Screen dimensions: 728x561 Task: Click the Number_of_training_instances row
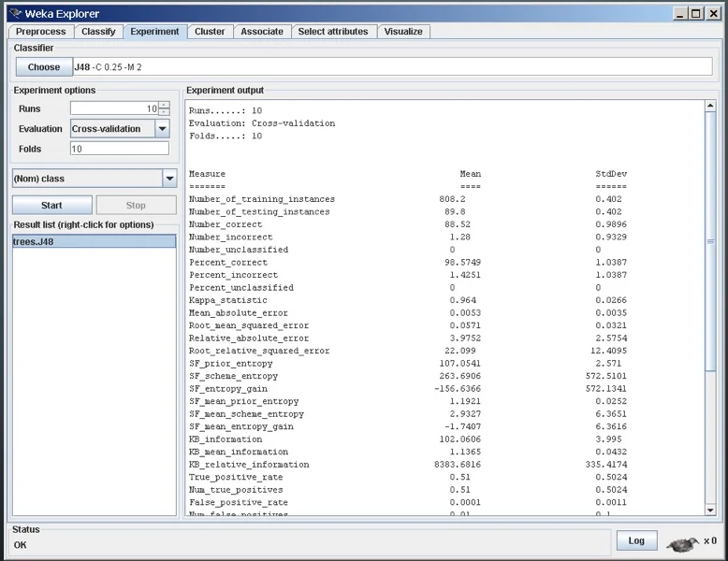point(405,199)
